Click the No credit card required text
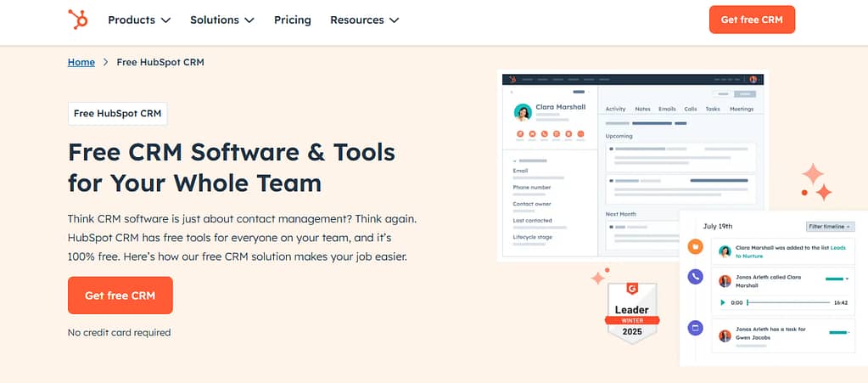868x383 pixels. (x=119, y=333)
